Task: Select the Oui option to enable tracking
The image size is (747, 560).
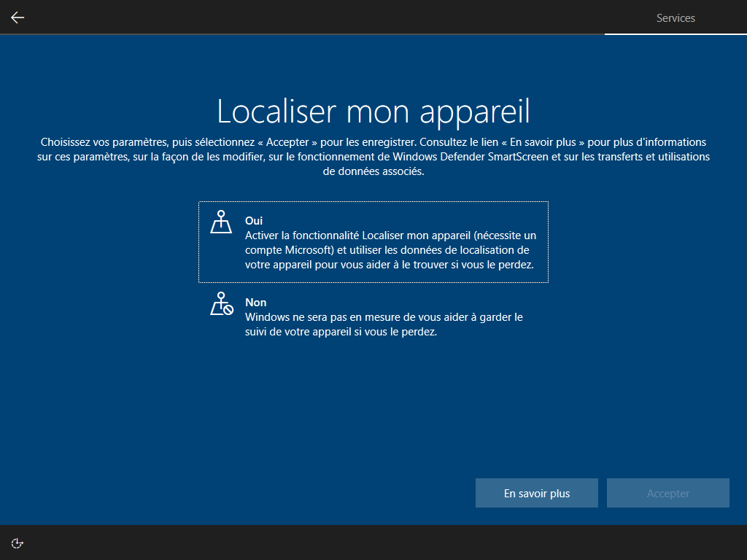Action: click(x=373, y=242)
